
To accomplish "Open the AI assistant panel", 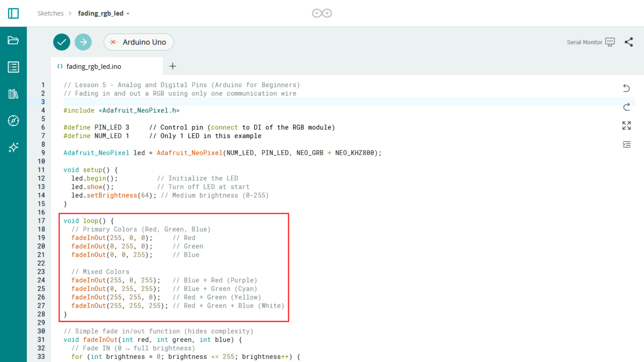I will click(x=13, y=147).
